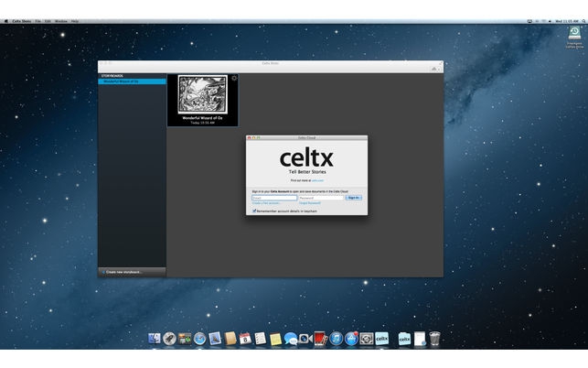Screen dimensions: 588x368
Task: Open Messages speech bubble in dock
Action: point(291,339)
